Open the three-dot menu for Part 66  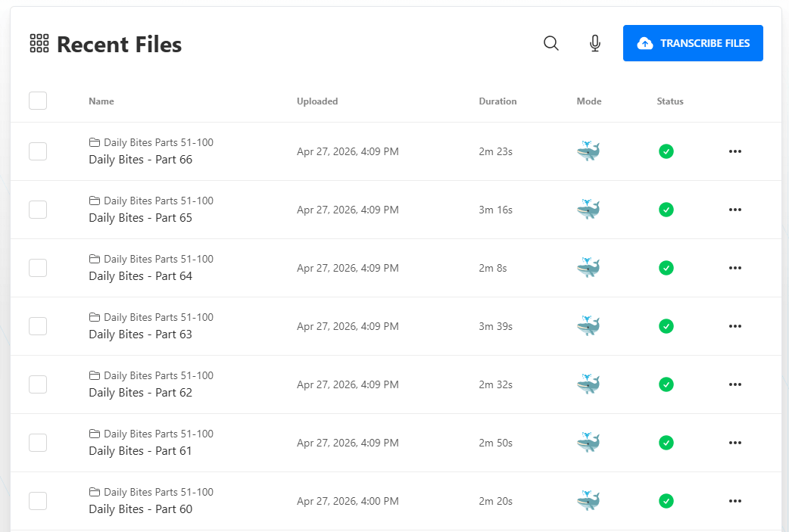[735, 151]
